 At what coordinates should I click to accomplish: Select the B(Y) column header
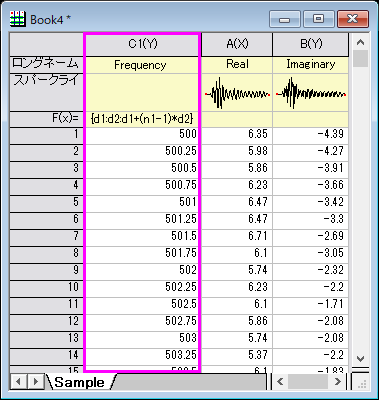click(311, 44)
